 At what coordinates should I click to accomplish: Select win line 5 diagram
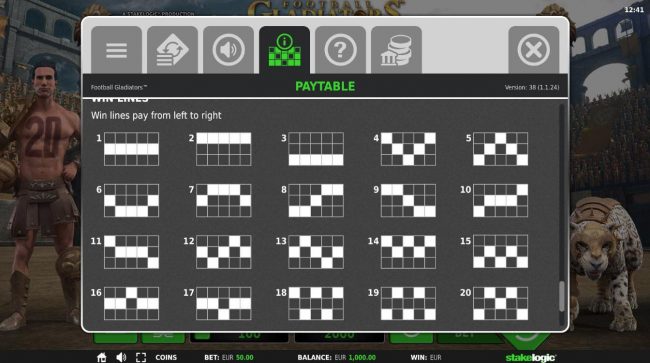pyautogui.click(x=501, y=149)
